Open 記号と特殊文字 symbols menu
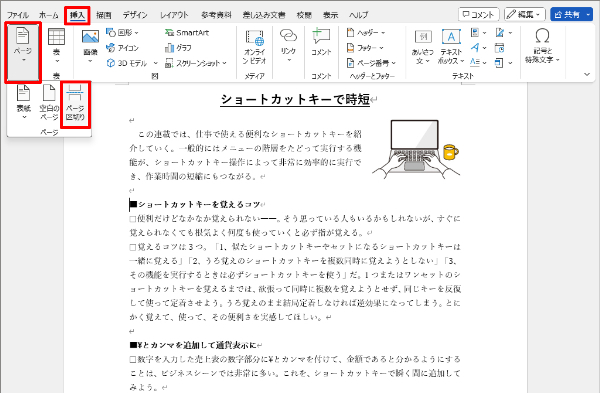The height and width of the screenshot is (393, 600). point(542,46)
